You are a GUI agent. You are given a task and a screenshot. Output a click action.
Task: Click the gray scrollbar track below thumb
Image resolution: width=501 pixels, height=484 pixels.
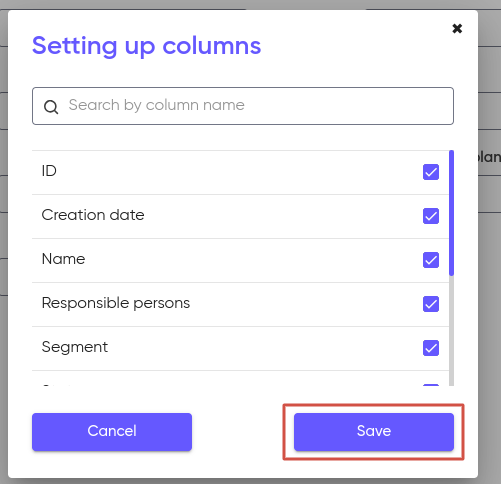451,331
